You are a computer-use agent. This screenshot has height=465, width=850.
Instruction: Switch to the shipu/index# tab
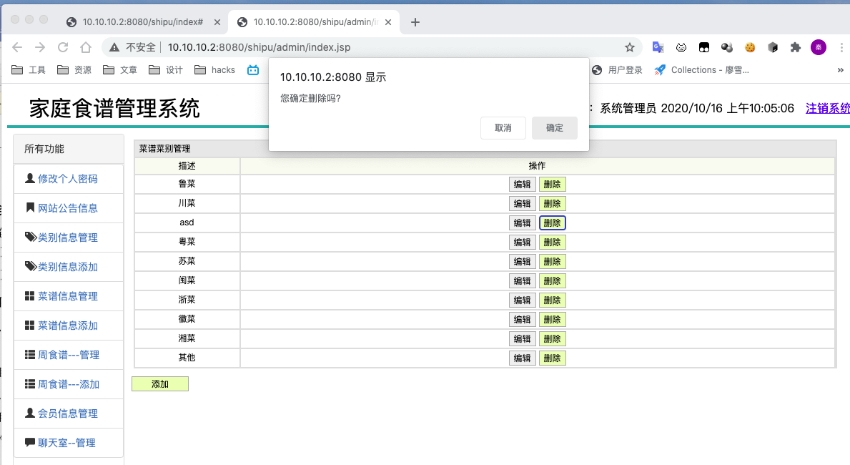[x=143, y=22]
